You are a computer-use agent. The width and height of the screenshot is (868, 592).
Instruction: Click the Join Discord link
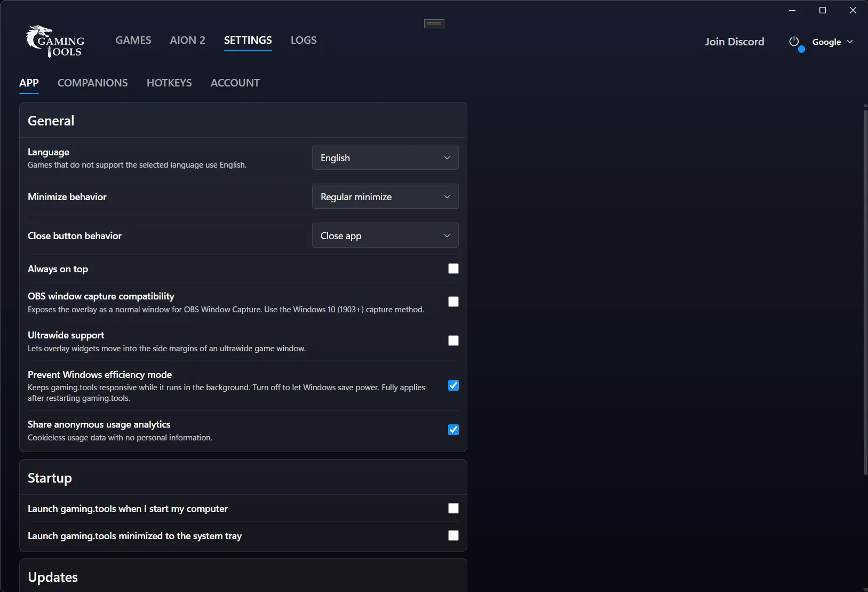coord(734,42)
